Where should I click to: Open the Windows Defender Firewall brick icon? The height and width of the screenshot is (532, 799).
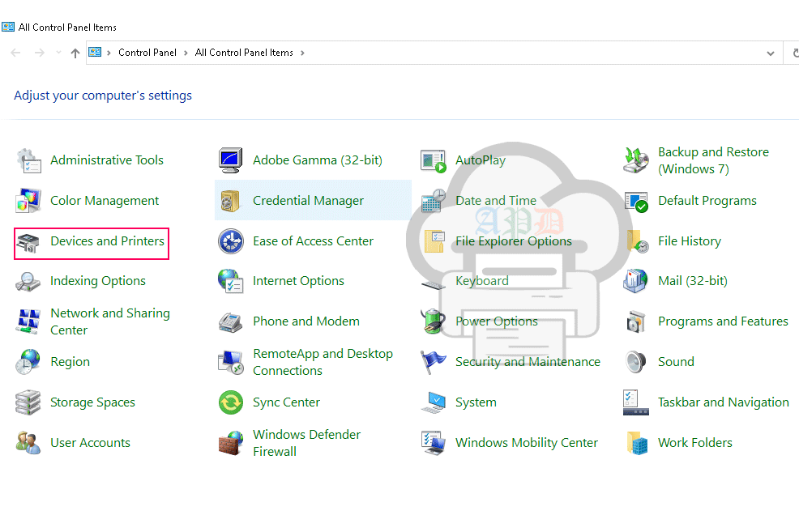click(231, 443)
